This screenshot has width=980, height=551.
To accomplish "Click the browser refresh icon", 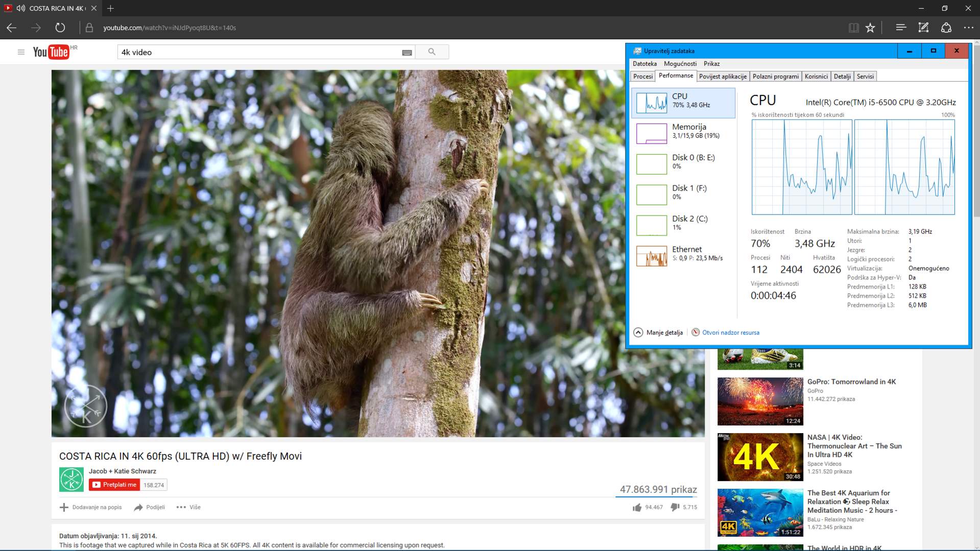I will (x=60, y=28).
